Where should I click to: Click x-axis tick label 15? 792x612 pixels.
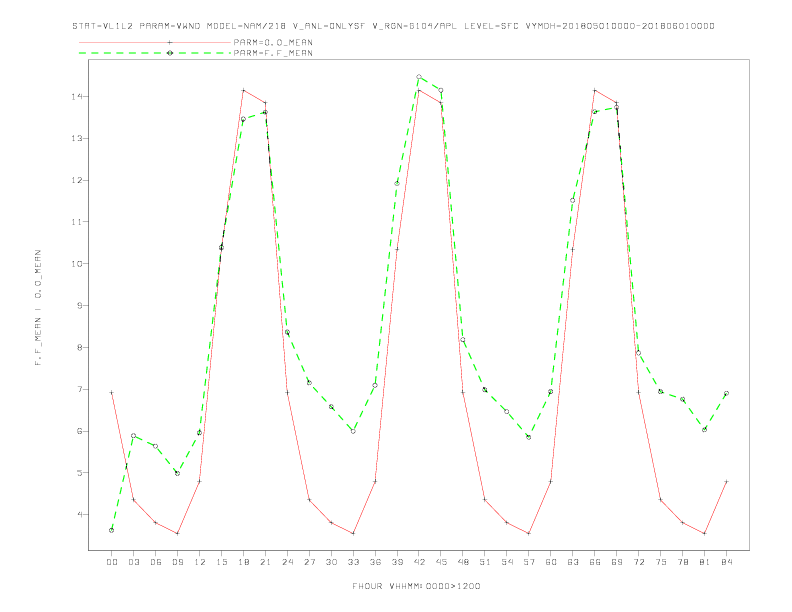coord(221,562)
